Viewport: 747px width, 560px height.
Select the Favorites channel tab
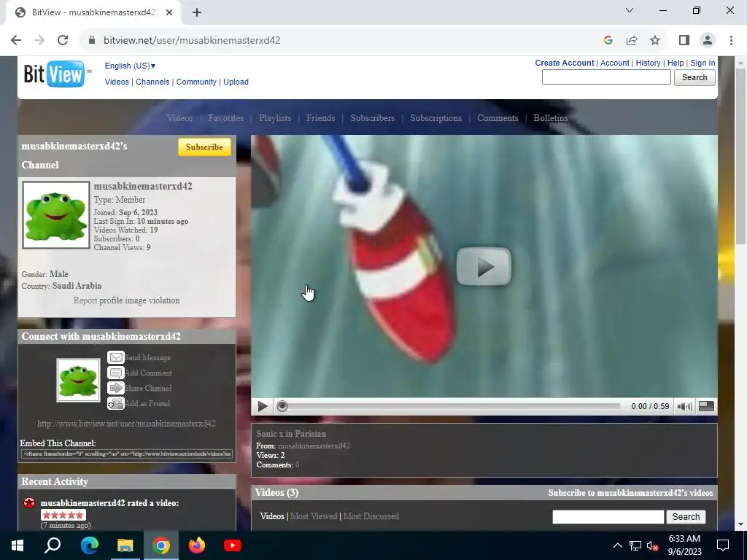[x=226, y=118]
